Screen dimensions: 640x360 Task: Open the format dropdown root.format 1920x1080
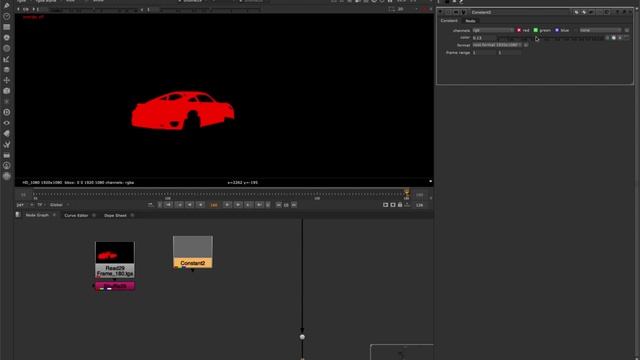(x=497, y=45)
